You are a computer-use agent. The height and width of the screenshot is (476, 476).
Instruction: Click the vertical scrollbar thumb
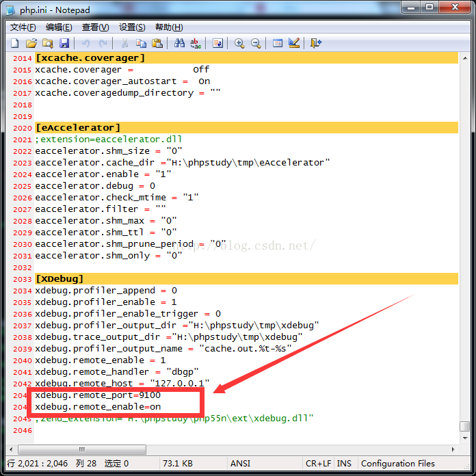[465, 426]
